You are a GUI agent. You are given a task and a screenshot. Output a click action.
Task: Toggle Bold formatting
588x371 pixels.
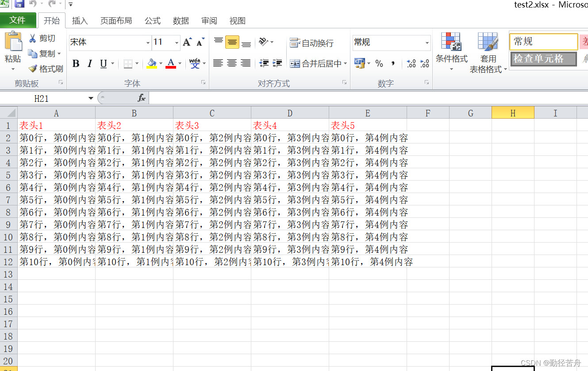tap(76, 64)
